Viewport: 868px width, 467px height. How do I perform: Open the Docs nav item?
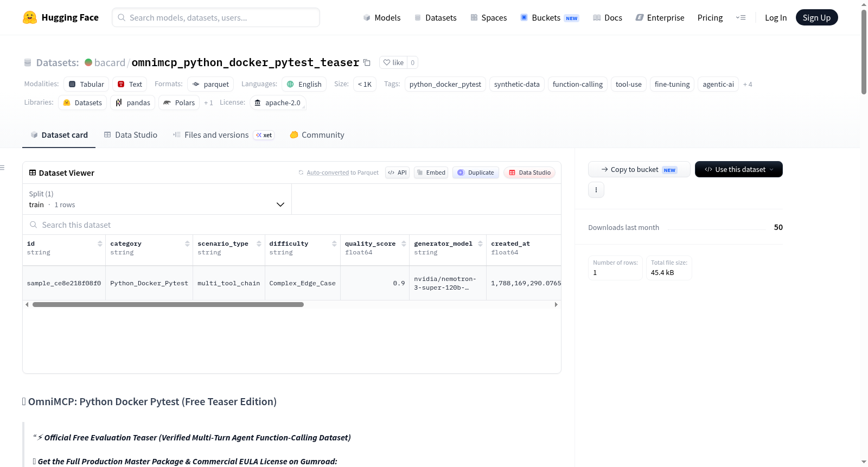(608, 17)
